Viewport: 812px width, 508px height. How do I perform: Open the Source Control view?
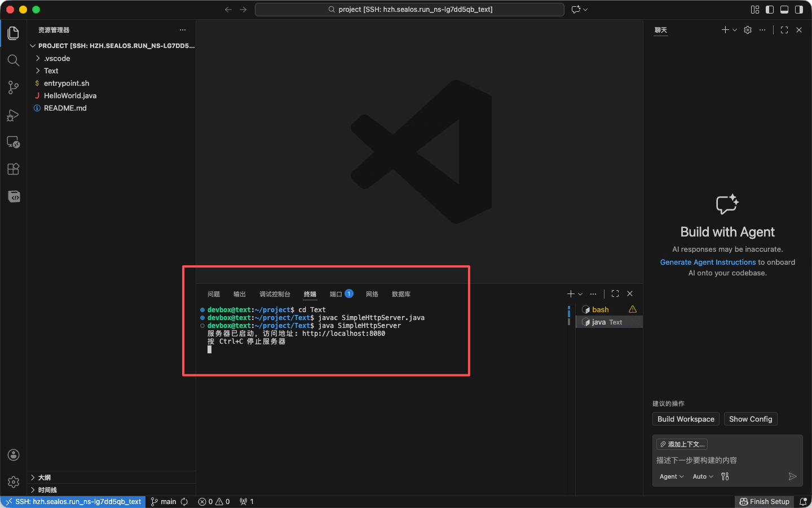[x=14, y=87]
